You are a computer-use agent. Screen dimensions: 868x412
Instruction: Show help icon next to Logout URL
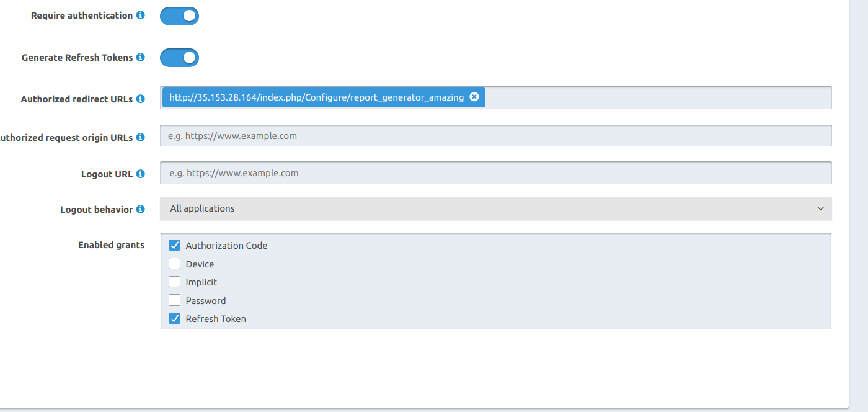pyautogui.click(x=141, y=174)
